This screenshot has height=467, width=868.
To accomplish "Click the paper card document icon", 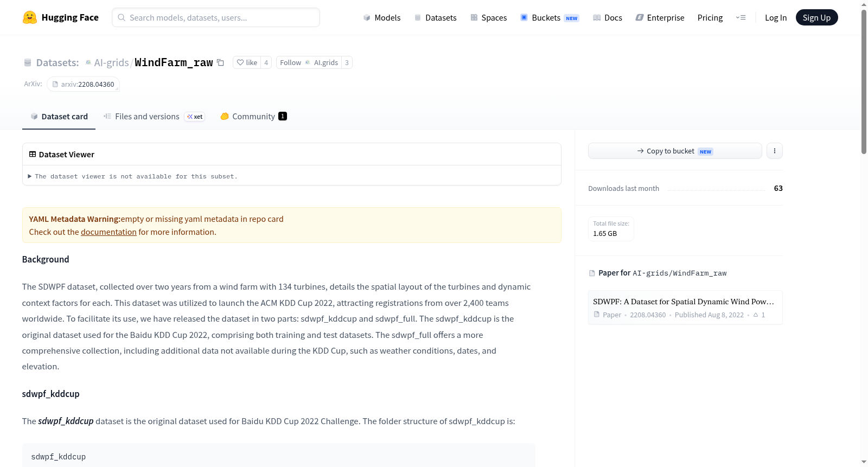I will pyautogui.click(x=597, y=315).
